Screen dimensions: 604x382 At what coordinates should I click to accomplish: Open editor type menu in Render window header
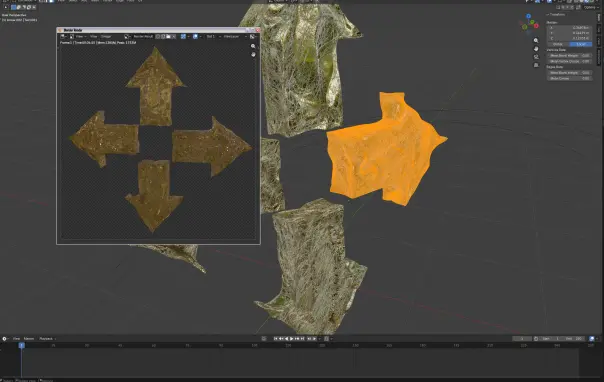[x=62, y=37]
